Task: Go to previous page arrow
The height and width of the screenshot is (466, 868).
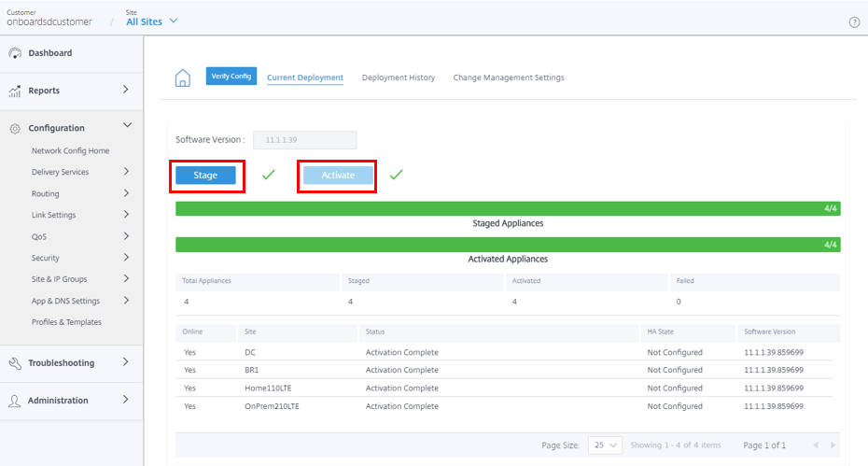Action: point(816,445)
